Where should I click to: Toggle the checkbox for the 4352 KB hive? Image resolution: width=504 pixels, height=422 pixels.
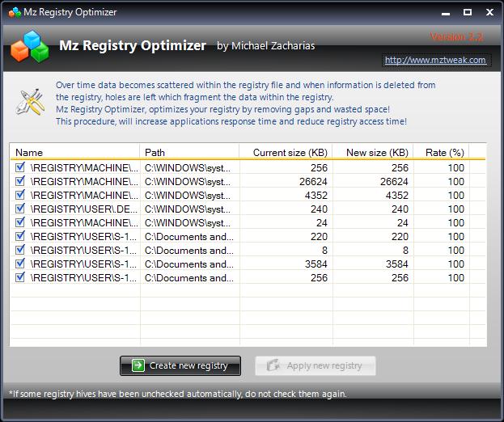pos(20,195)
